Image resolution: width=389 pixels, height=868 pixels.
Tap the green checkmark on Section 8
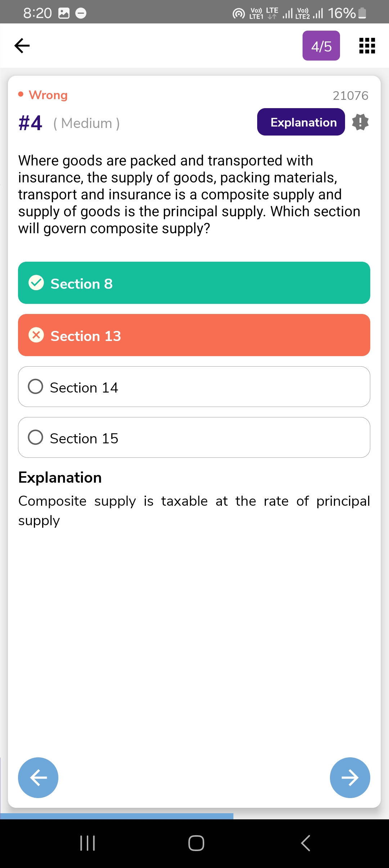click(x=36, y=283)
